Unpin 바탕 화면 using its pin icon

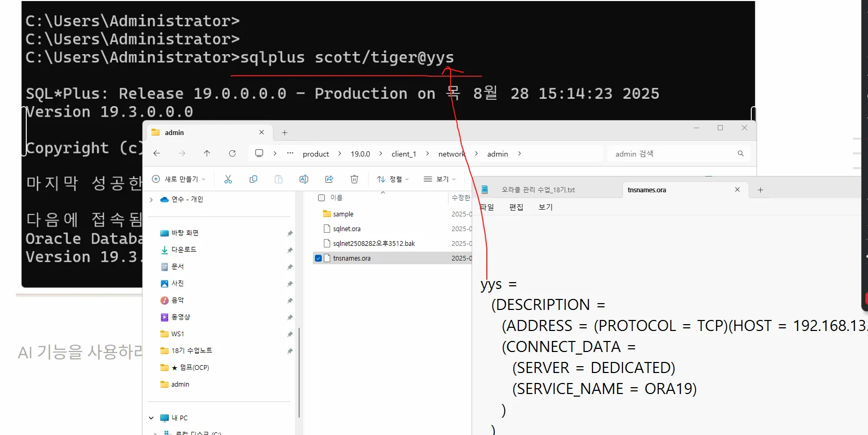point(290,233)
